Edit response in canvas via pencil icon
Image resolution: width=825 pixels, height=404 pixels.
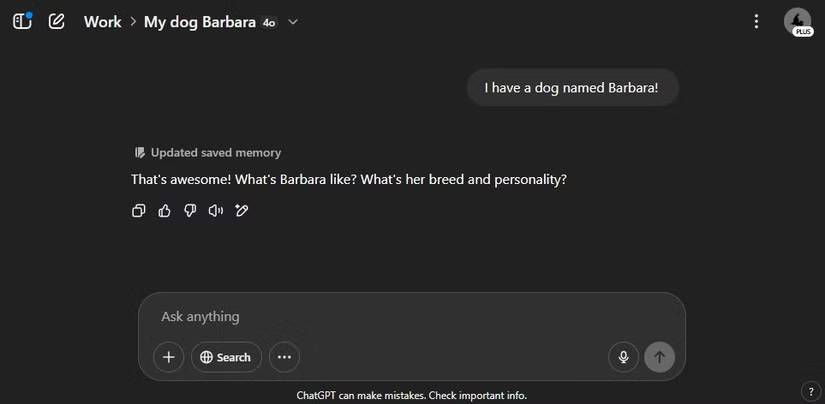[241, 210]
